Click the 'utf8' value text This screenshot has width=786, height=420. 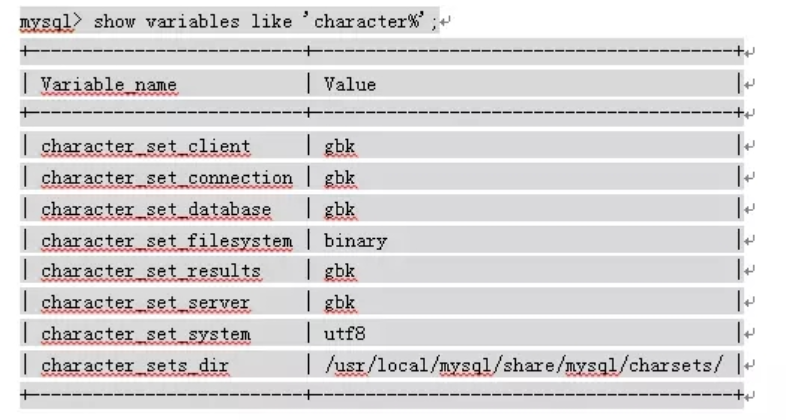[x=345, y=334]
